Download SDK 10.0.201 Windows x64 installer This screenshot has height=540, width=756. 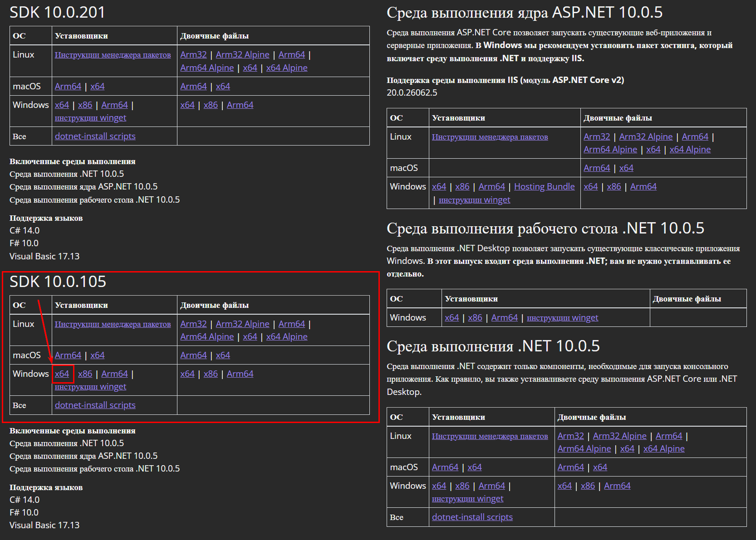click(x=62, y=105)
